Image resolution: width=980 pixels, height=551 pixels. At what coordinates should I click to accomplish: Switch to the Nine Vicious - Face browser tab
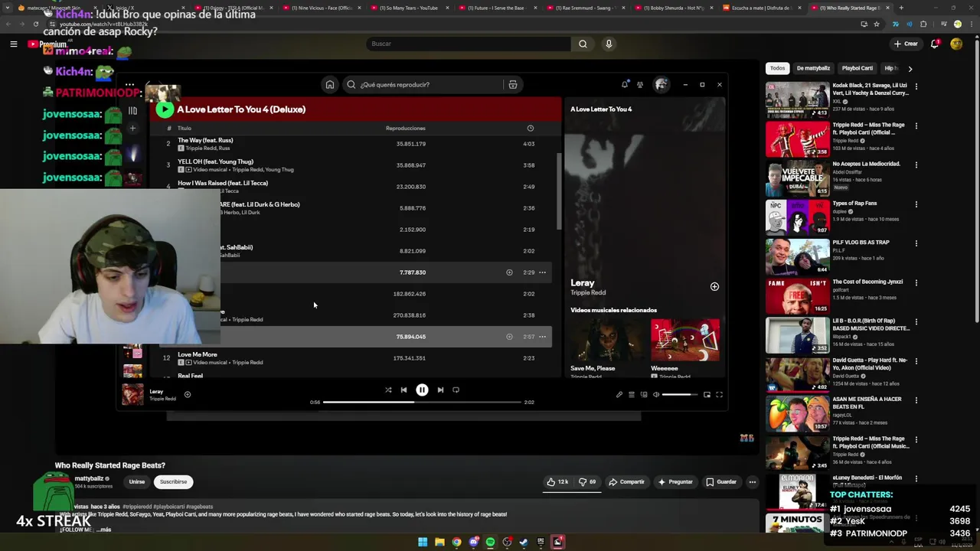(x=320, y=8)
